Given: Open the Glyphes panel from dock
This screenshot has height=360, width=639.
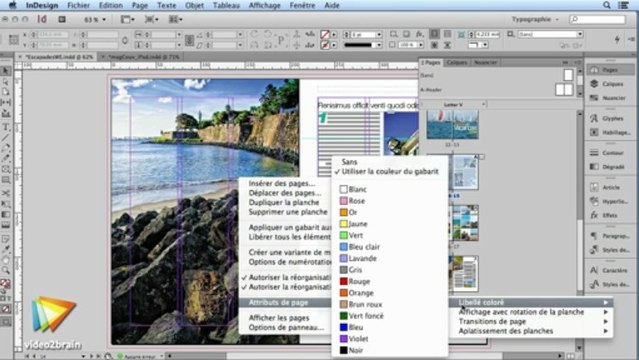Looking at the screenshot, I should click(610, 118).
